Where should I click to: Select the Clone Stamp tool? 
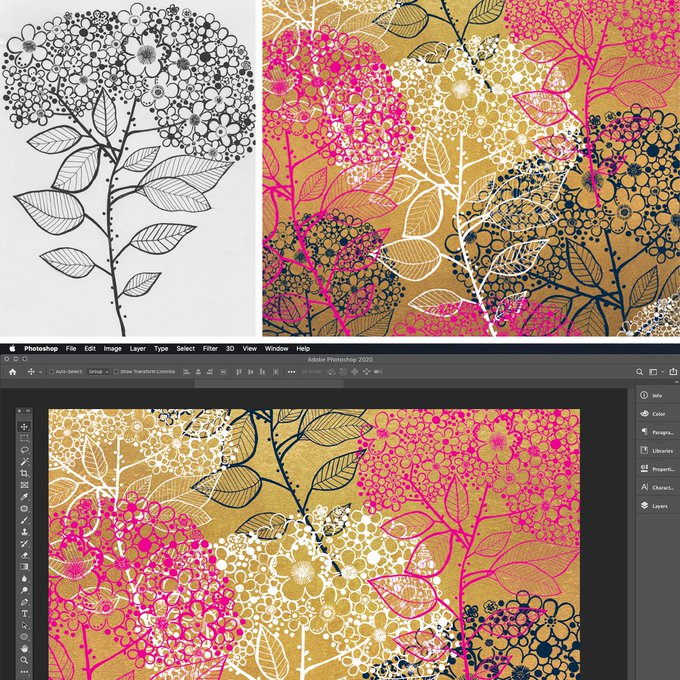click(x=24, y=532)
